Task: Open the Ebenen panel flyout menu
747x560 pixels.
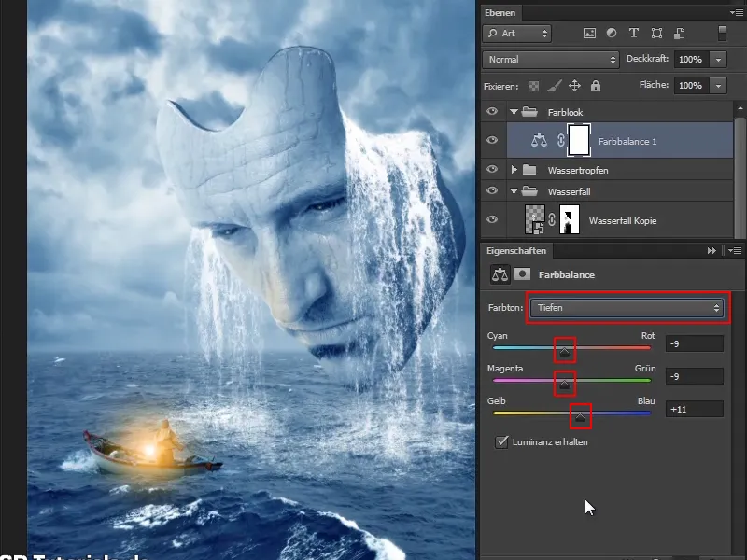Action: click(x=736, y=13)
